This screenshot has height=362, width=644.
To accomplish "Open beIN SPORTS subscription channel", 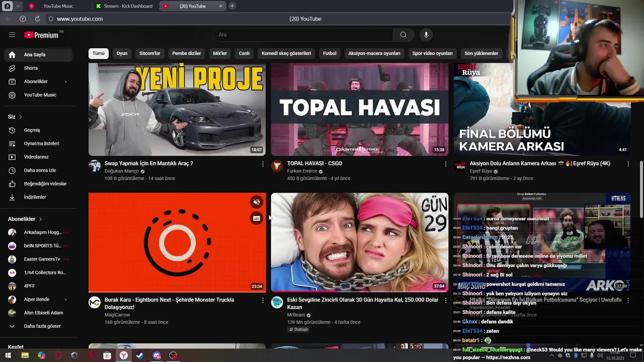I will [x=39, y=246].
